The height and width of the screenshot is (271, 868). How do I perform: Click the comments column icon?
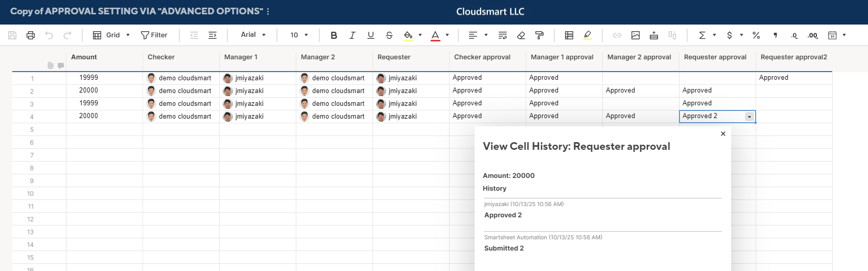point(61,65)
